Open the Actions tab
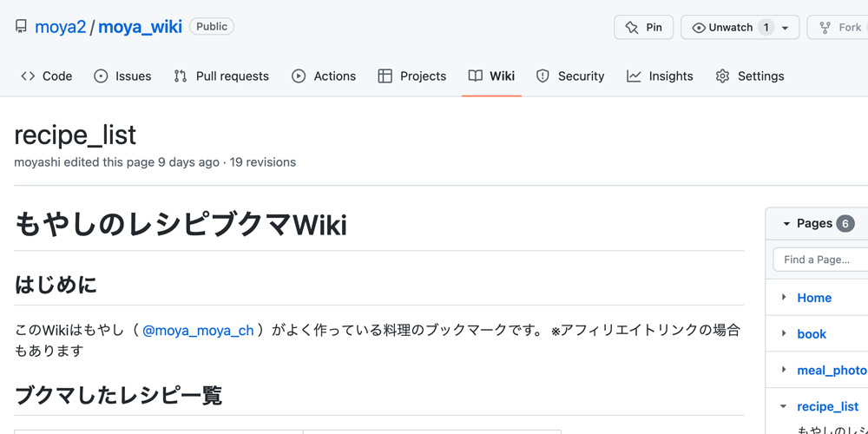 point(324,76)
